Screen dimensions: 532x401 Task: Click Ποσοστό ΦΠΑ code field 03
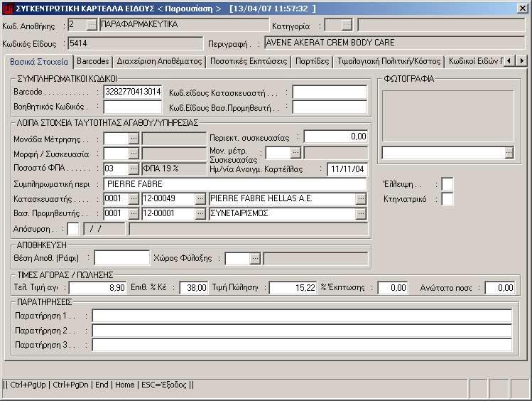116,169
